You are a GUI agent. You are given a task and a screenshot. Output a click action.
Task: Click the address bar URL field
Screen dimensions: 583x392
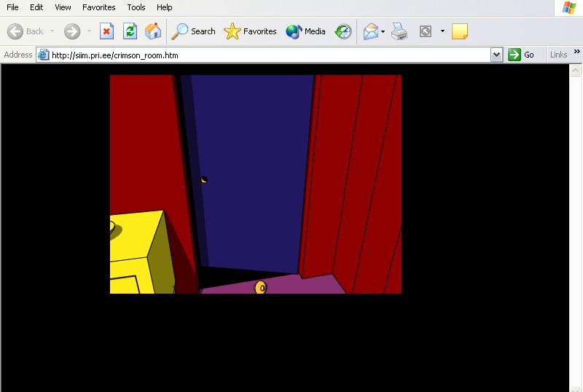coord(264,55)
